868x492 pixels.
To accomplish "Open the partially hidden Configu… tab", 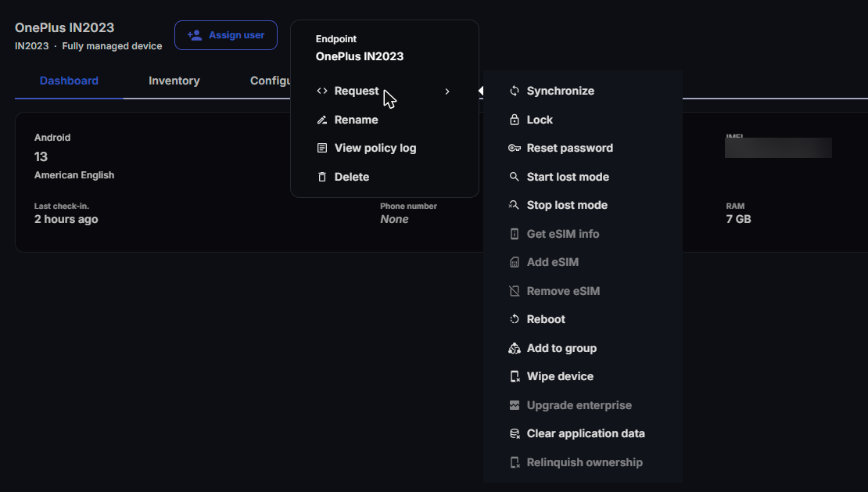I will 270,81.
